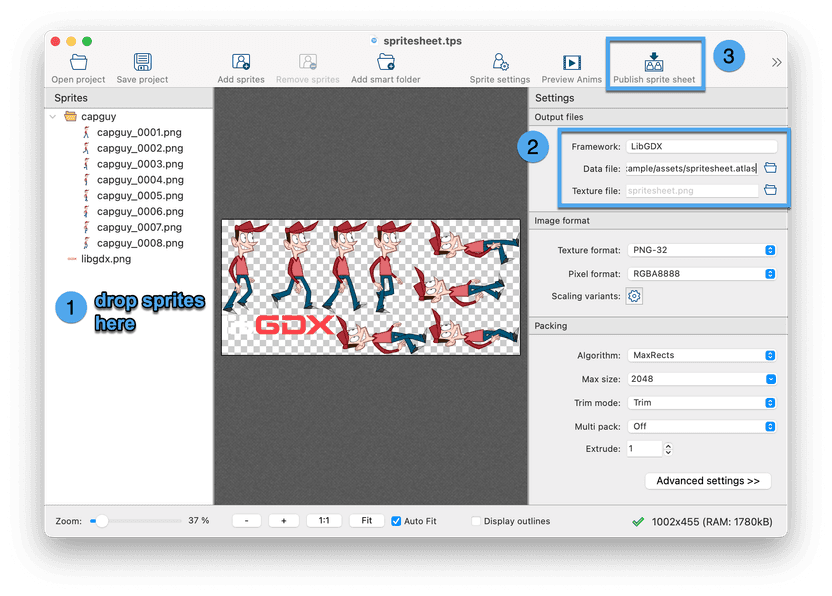Screen dimensions: 832x596
Task: Change the Algorithm using the MaxRects dropdown
Action: click(703, 354)
